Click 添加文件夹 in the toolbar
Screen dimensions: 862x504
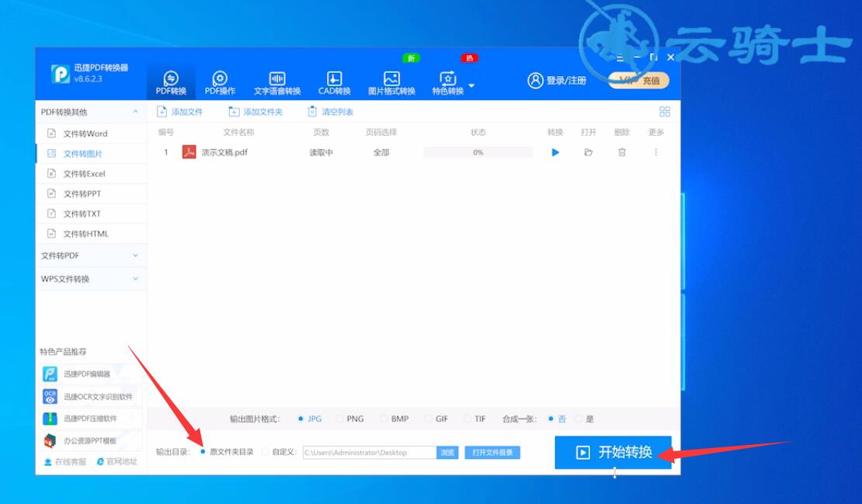(x=255, y=112)
